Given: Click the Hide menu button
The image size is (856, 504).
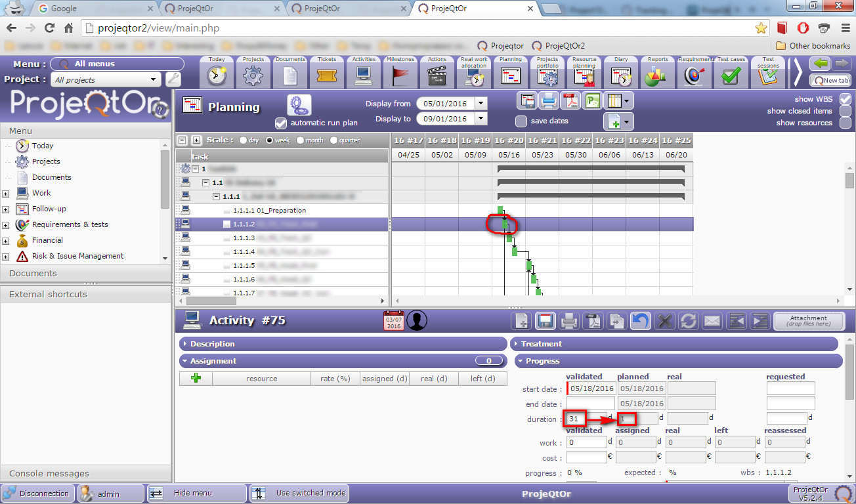Looking at the screenshot, I should [x=195, y=493].
